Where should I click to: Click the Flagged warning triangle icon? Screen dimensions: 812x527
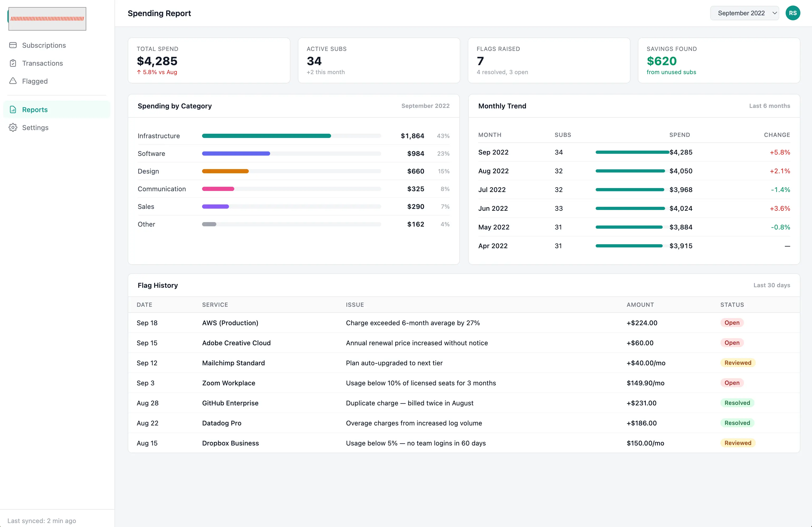13,81
